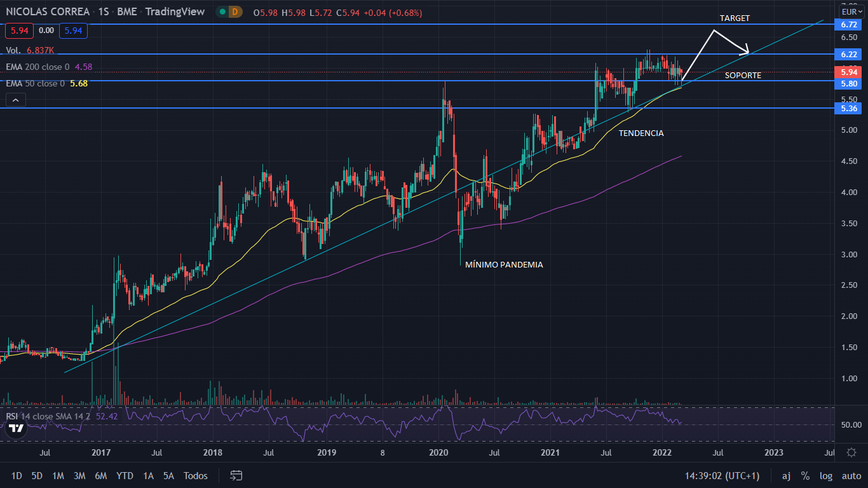The width and height of the screenshot is (868, 488).
Task: Collapse the indicator legend with chevron
Action: (x=16, y=99)
